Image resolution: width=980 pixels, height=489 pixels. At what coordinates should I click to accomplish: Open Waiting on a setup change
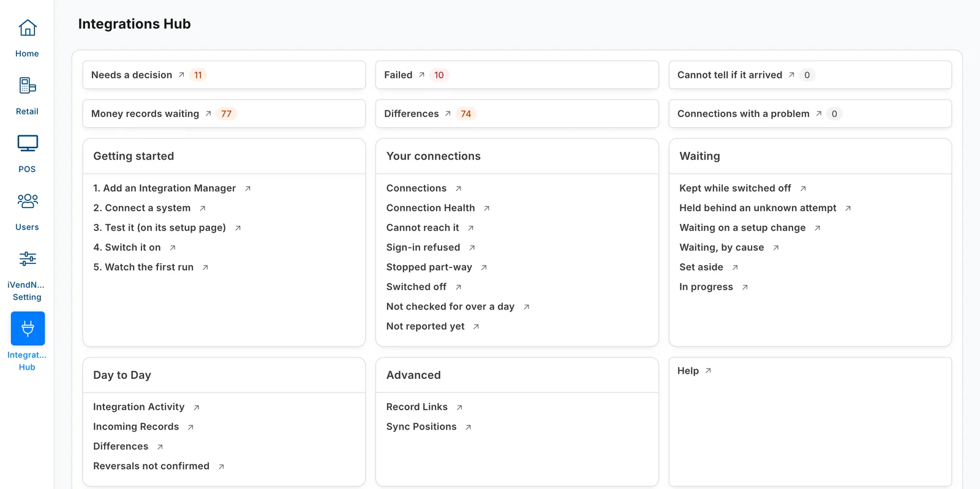pyautogui.click(x=742, y=228)
